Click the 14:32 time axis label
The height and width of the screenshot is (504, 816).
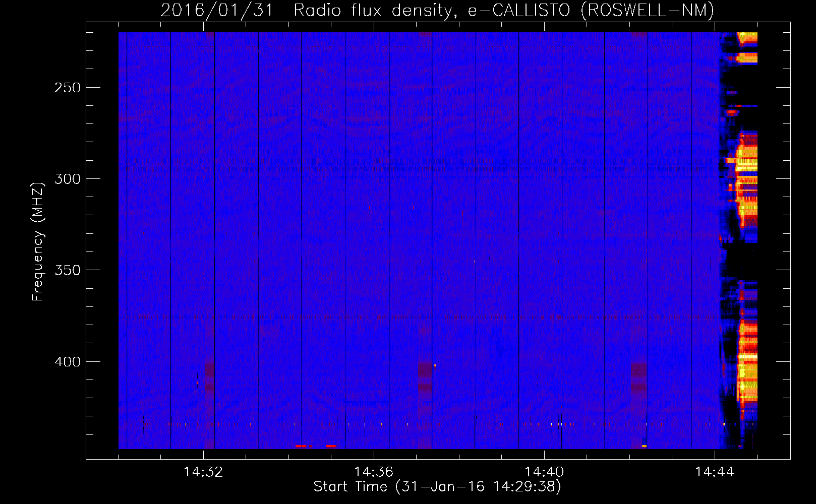coord(203,472)
